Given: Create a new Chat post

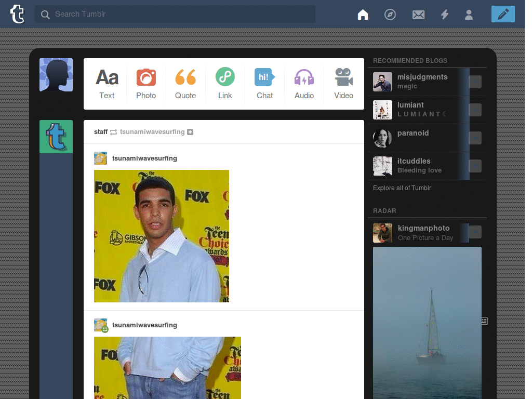Looking at the screenshot, I should [x=264, y=84].
